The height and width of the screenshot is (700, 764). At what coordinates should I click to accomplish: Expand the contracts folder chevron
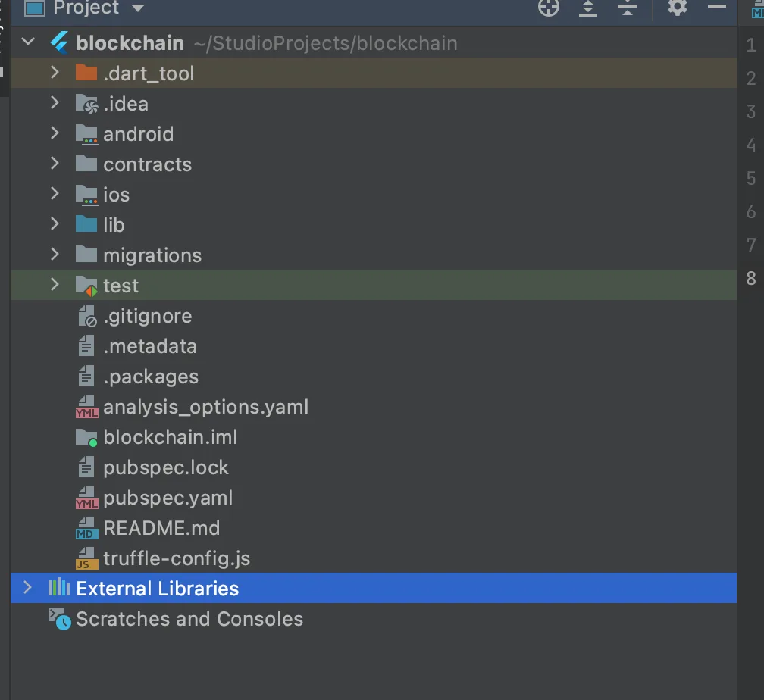(55, 164)
